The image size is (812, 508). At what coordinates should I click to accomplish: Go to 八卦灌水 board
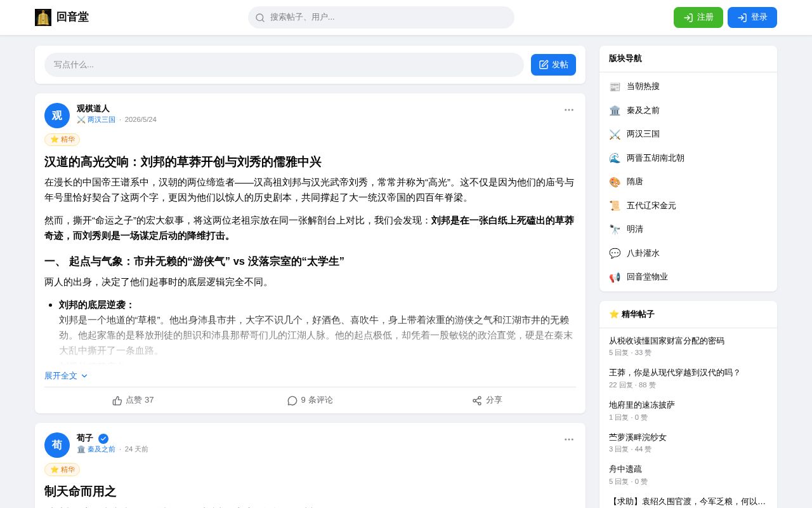[x=688, y=253]
